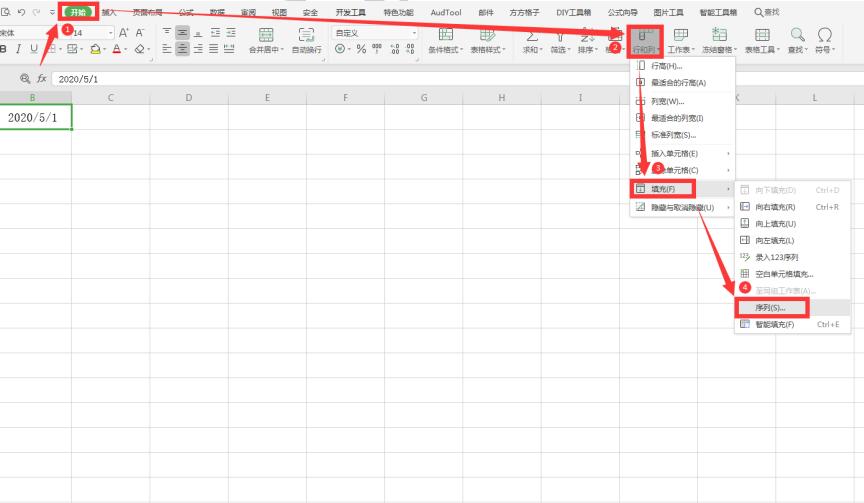Align text left icon
864x503 pixels.
click(167, 49)
